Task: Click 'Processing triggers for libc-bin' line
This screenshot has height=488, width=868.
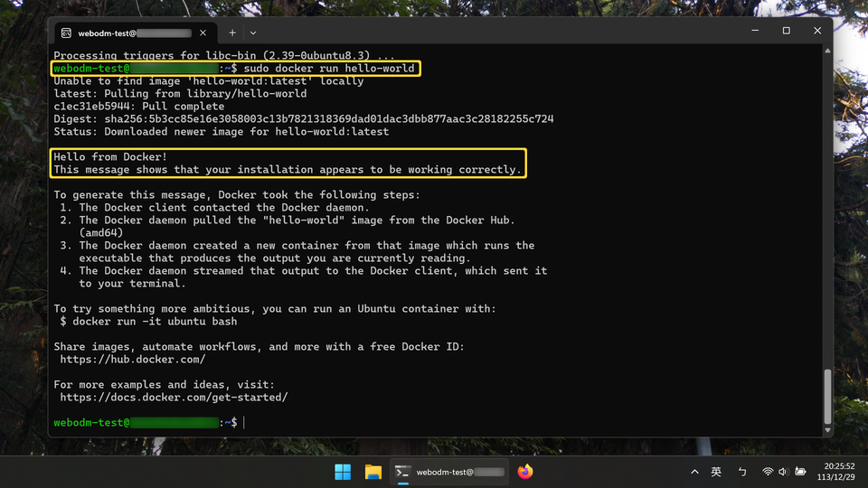Action: [224, 55]
